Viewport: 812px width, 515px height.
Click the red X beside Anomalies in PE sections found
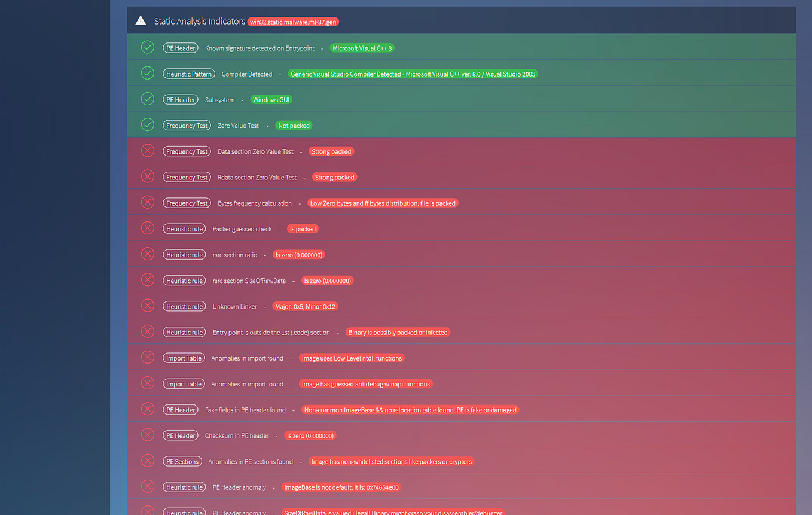tap(148, 461)
